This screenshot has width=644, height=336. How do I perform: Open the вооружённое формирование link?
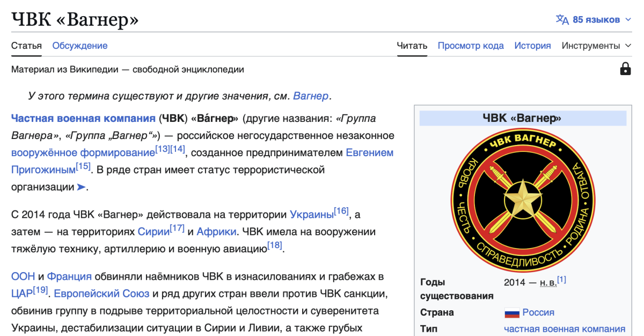83,152
